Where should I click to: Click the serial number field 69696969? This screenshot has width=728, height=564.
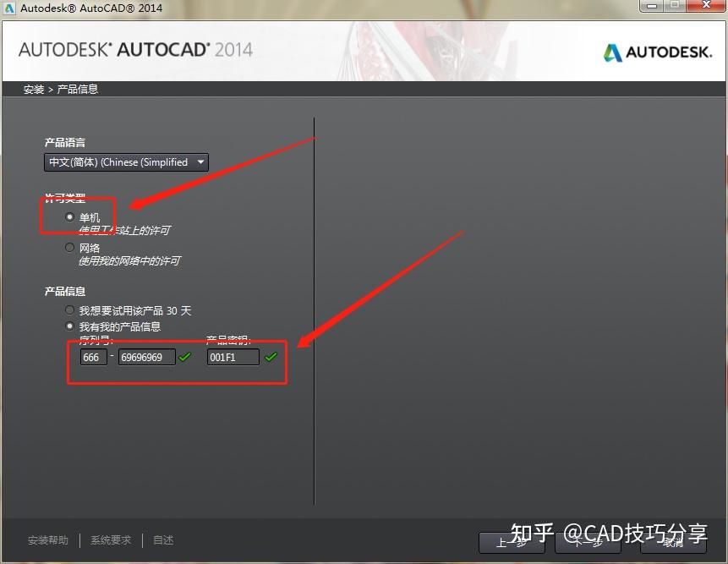(147, 357)
